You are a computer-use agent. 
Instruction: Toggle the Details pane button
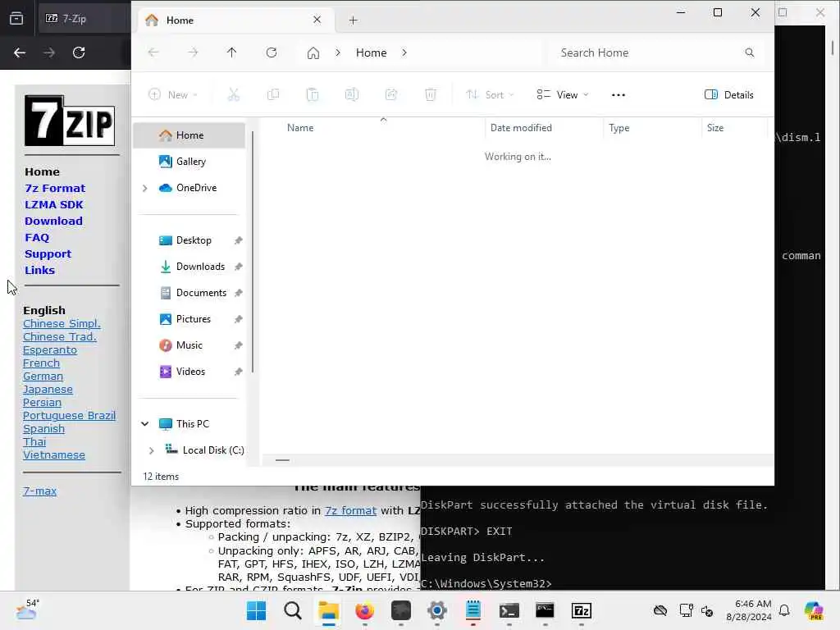click(x=728, y=95)
